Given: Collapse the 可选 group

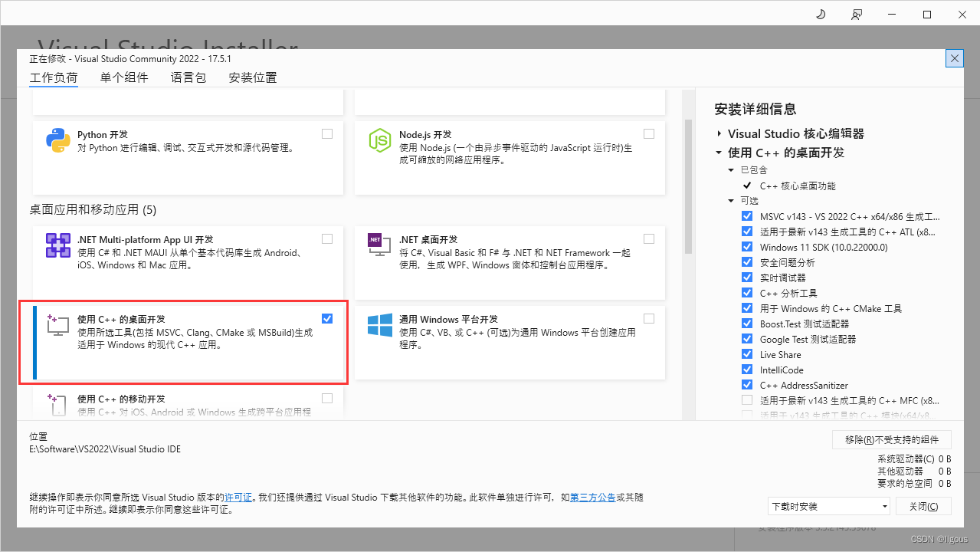Looking at the screenshot, I should pyautogui.click(x=731, y=201).
